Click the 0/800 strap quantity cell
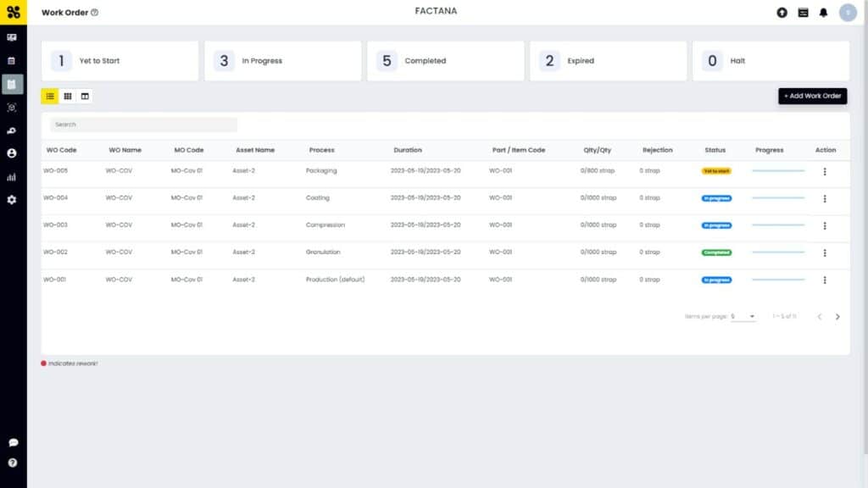Viewport: 868px width, 488px height. click(x=598, y=170)
